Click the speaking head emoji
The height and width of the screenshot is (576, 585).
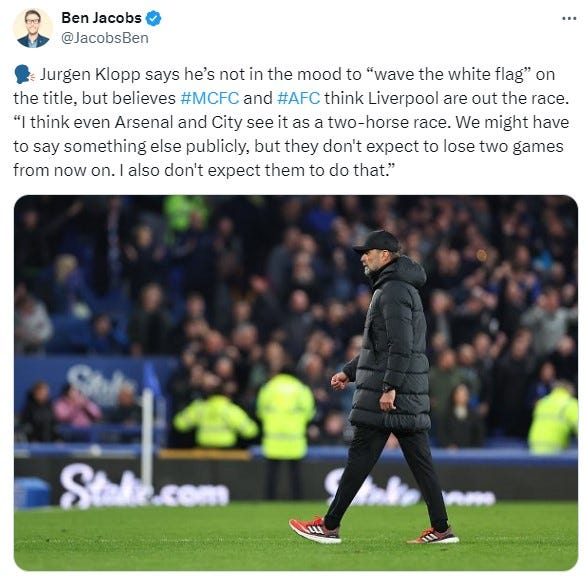(24, 74)
